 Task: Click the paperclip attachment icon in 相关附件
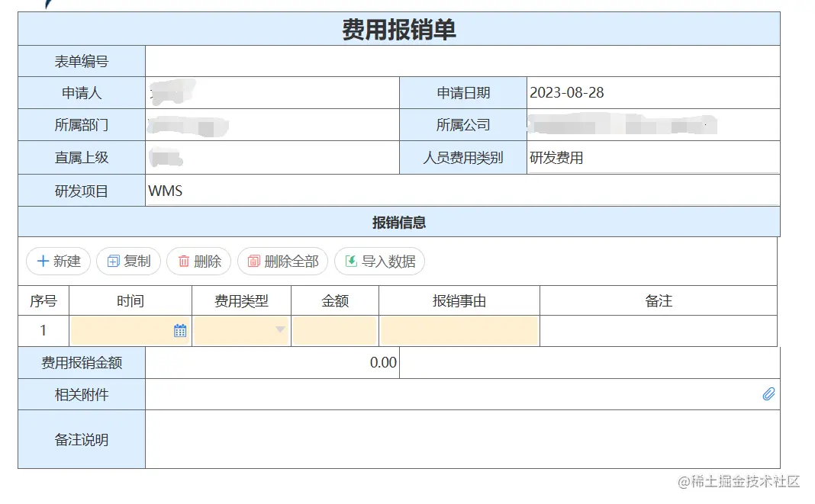click(x=768, y=394)
